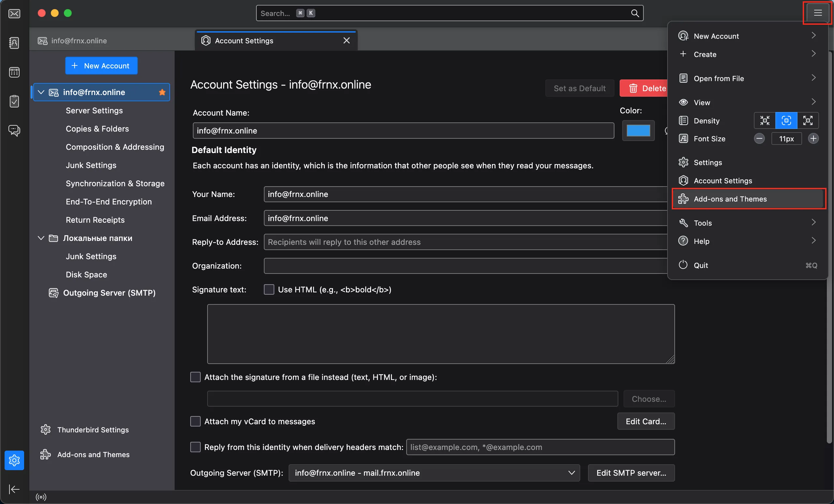Click the Choose... file button

point(649,399)
